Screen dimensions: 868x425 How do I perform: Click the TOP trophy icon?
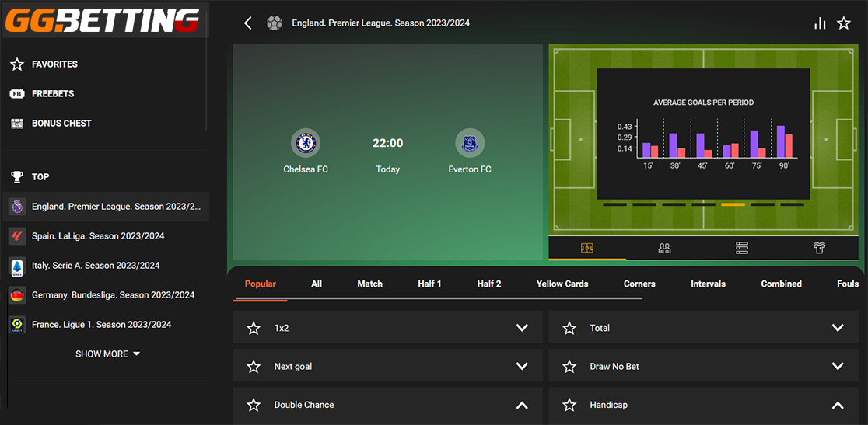point(17,177)
